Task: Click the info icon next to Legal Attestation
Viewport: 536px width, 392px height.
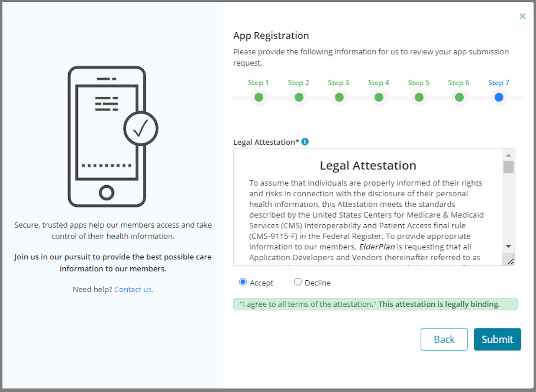Action: click(x=305, y=142)
